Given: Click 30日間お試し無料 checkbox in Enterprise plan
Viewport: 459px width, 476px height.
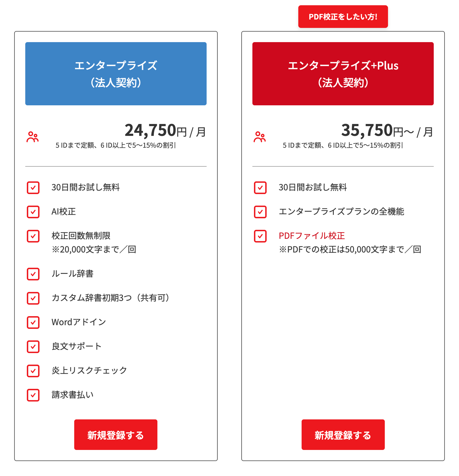Looking at the screenshot, I should [x=33, y=188].
